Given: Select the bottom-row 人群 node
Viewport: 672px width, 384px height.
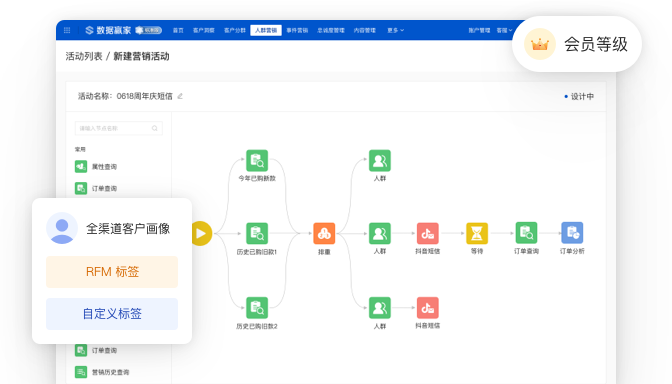Looking at the screenshot, I should (380, 308).
